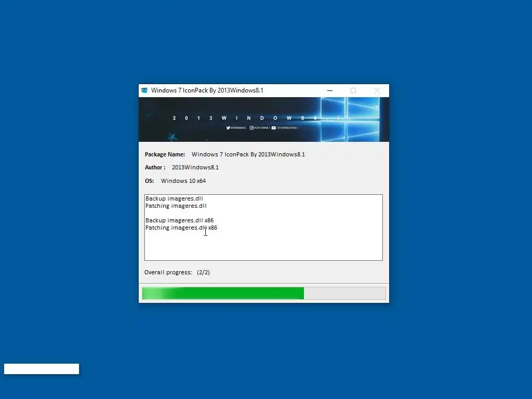The width and height of the screenshot is (532, 399).
Task: Click the YouTube icon in the banner
Action: pyautogui.click(x=273, y=128)
